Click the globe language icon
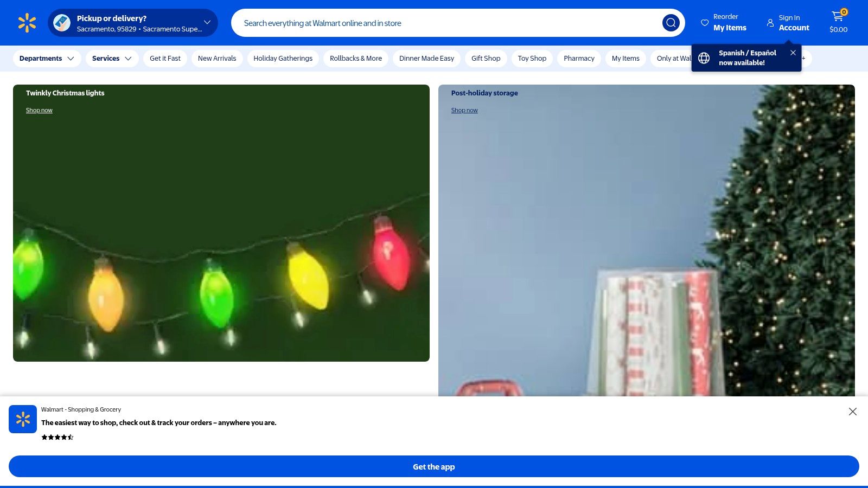Screen dimensions: 868x488 [704, 58]
